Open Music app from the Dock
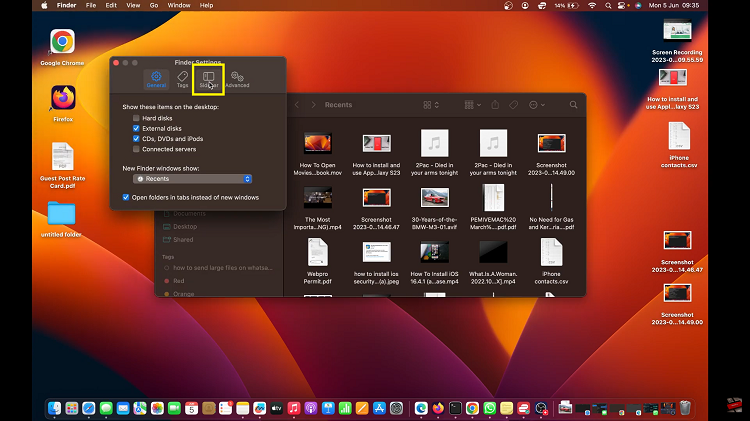 pyautogui.click(x=294, y=408)
